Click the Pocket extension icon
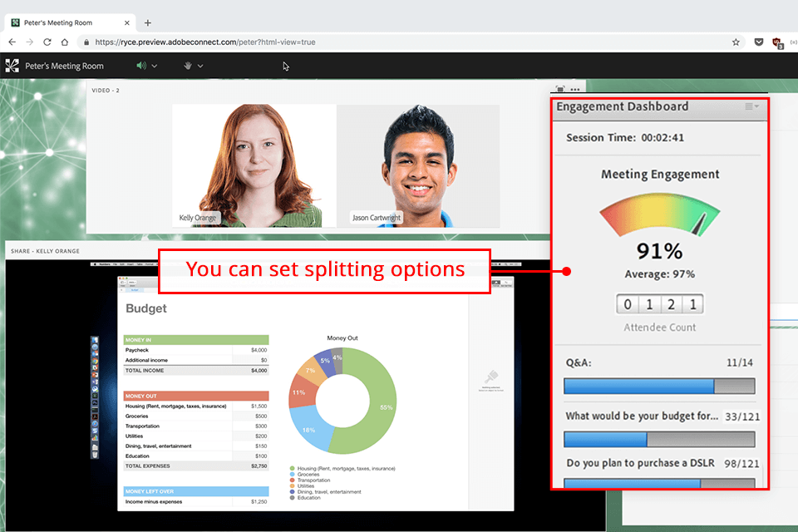Viewport: 798px width, 532px height. click(x=759, y=42)
